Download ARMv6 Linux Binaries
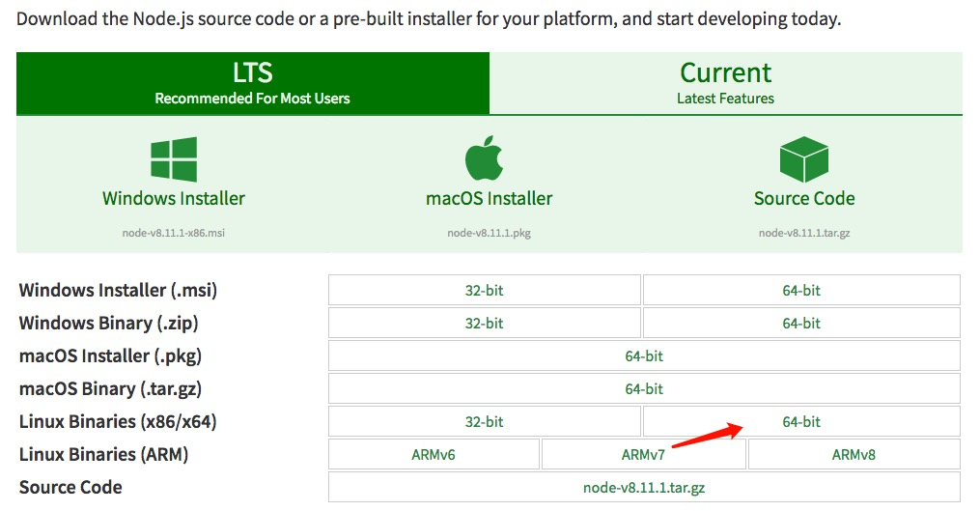 434,455
